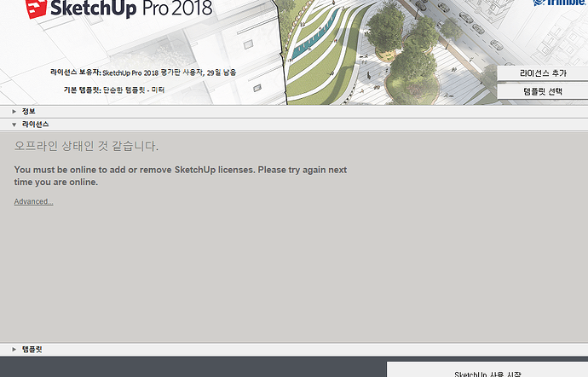Image resolution: width=588 pixels, height=377 pixels.
Task: Expand the 정보 section triangle
Action: (14, 112)
